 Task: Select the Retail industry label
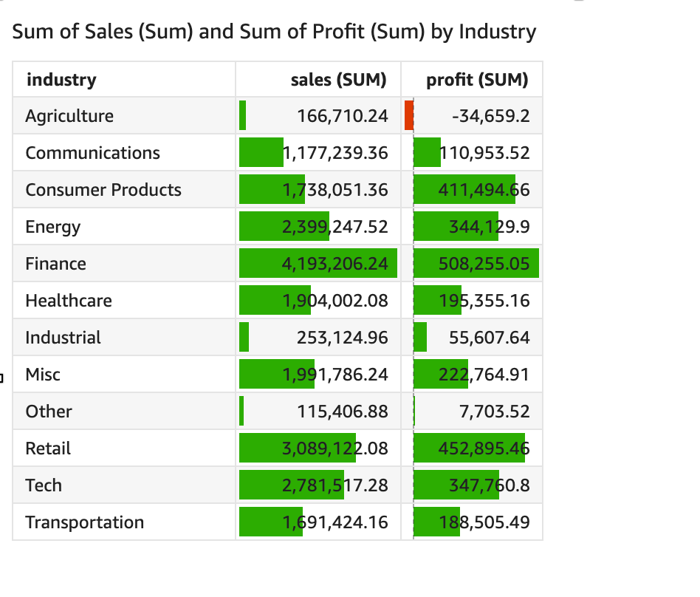pyautogui.click(x=48, y=448)
